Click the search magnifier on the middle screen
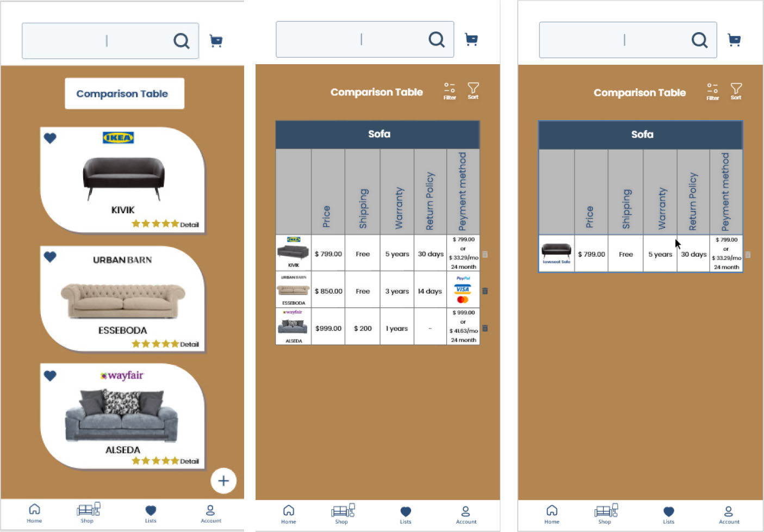 [436, 39]
